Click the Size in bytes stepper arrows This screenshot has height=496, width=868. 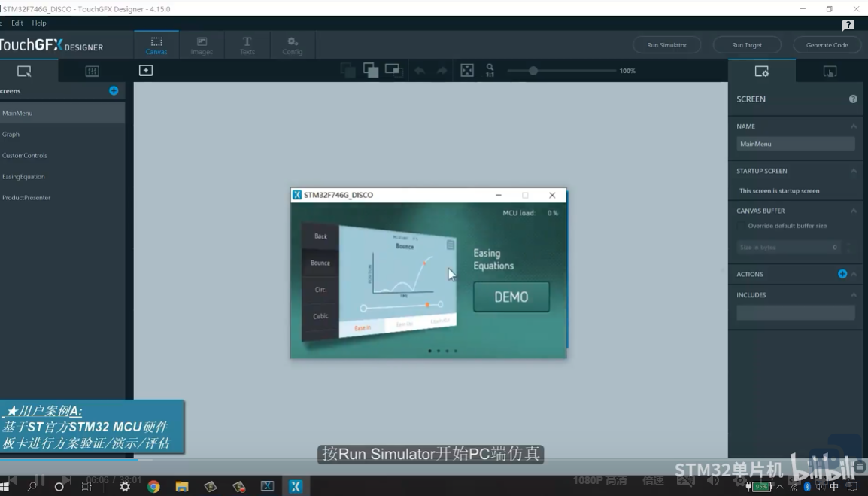pos(848,247)
